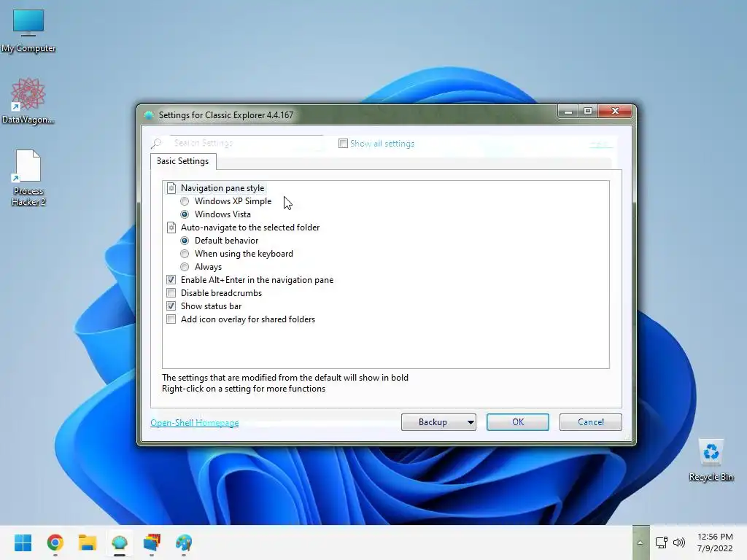This screenshot has height=560, width=747.
Task: Focus the Search Settings field
Action: [245, 143]
